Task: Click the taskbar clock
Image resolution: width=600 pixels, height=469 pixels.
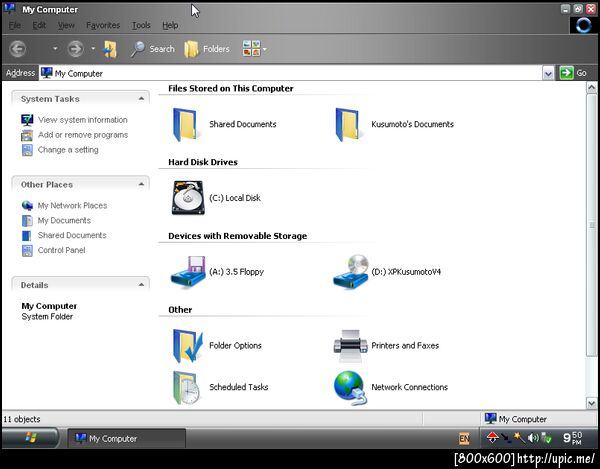Action: point(573,438)
